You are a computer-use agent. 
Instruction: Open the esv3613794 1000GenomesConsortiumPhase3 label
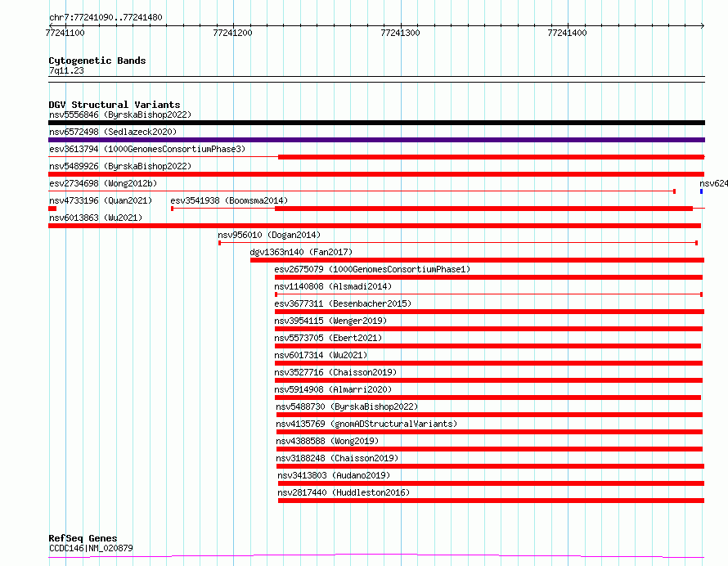pyautogui.click(x=146, y=149)
